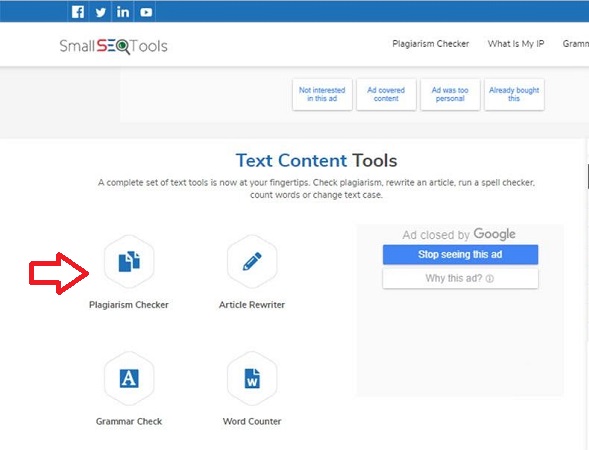Choose Ad covered content feedback option

386,94
